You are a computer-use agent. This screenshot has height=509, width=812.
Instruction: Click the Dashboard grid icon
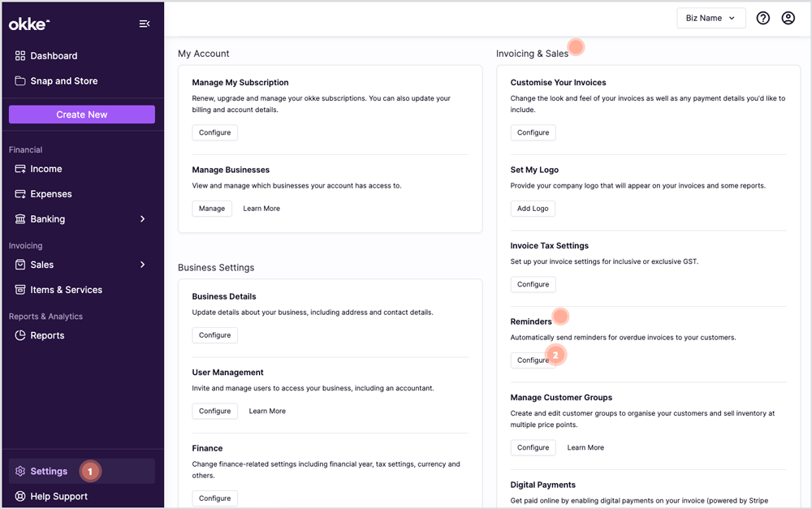pyautogui.click(x=20, y=56)
